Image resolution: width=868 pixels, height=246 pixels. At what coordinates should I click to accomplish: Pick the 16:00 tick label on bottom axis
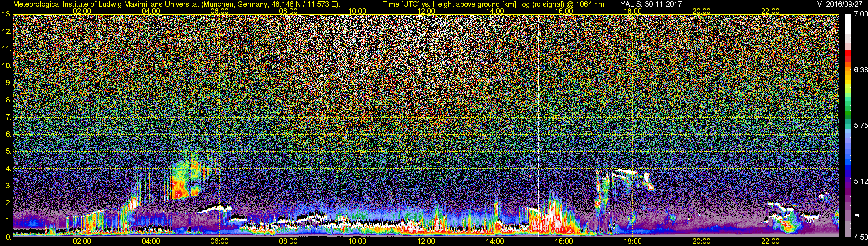pos(564,241)
